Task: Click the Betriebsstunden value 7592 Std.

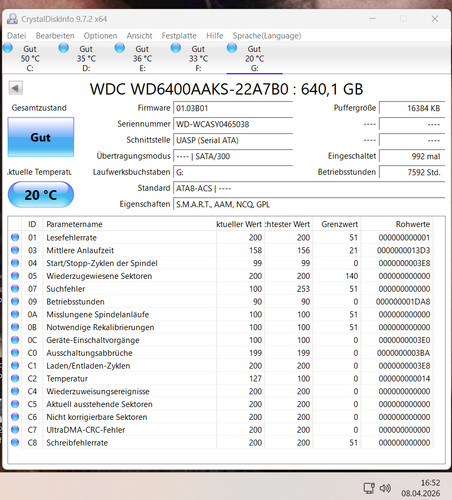Action: pos(412,172)
